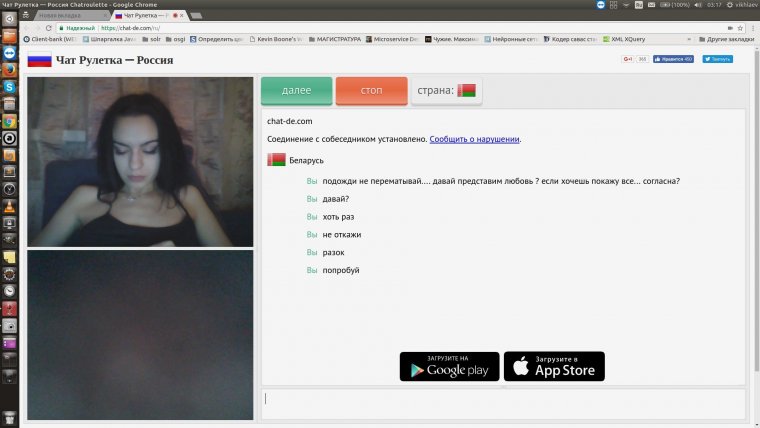Open the 'МАГИСТРАТУРА' bookmark folder
Screen dimensions: 760x428
pos(335,40)
